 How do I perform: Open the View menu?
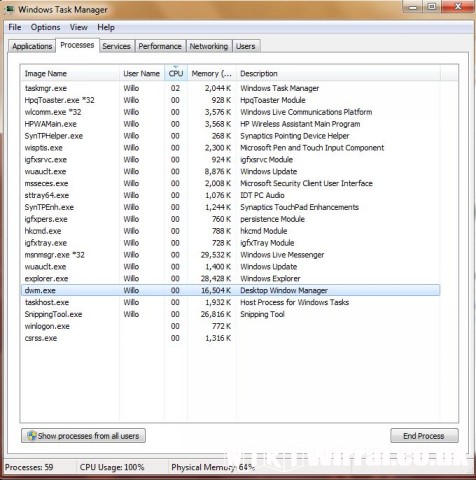[x=79, y=27]
